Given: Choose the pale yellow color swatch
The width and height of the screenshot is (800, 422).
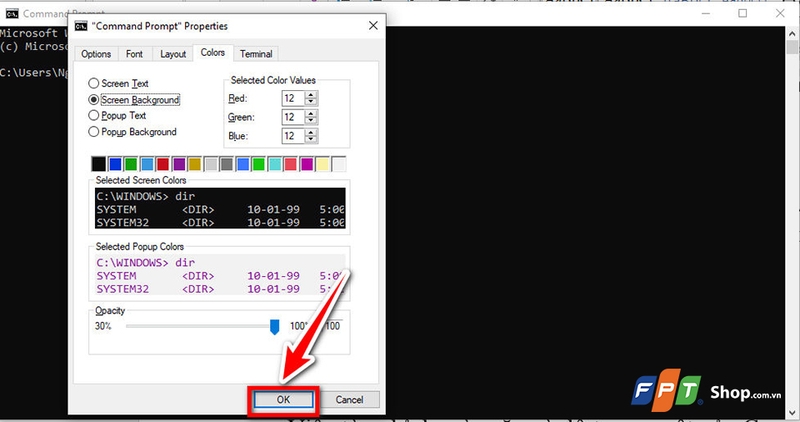Looking at the screenshot, I should click(322, 164).
